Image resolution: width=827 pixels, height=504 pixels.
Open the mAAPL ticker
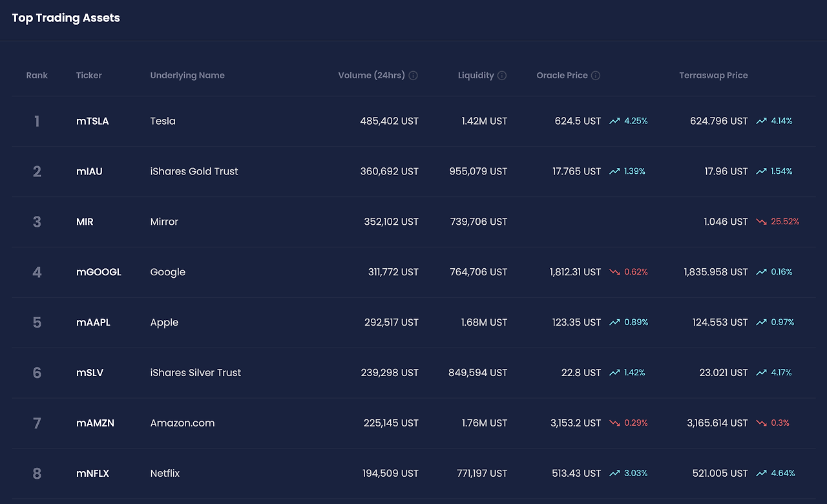tap(93, 322)
